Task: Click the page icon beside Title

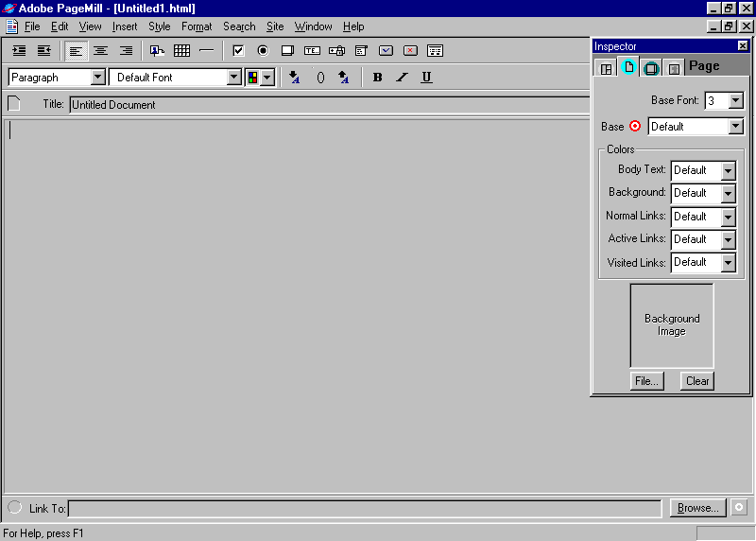Action: point(14,103)
